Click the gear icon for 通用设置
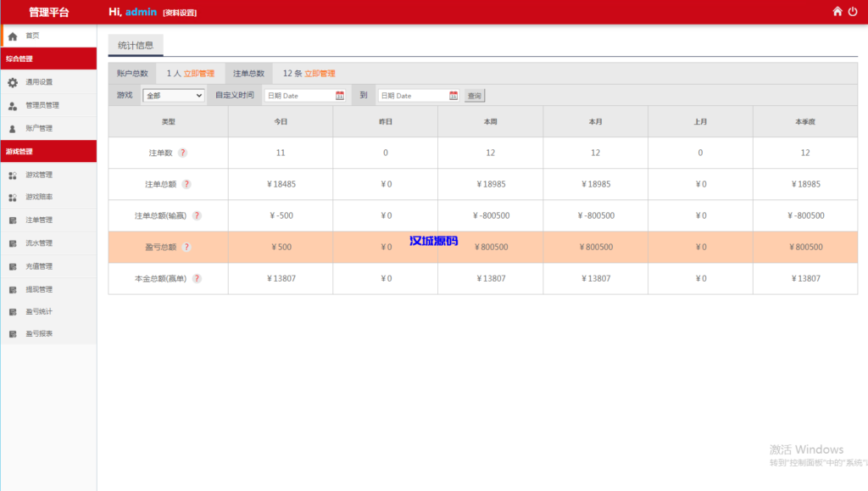Screen dimensions: 868x491 point(13,82)
